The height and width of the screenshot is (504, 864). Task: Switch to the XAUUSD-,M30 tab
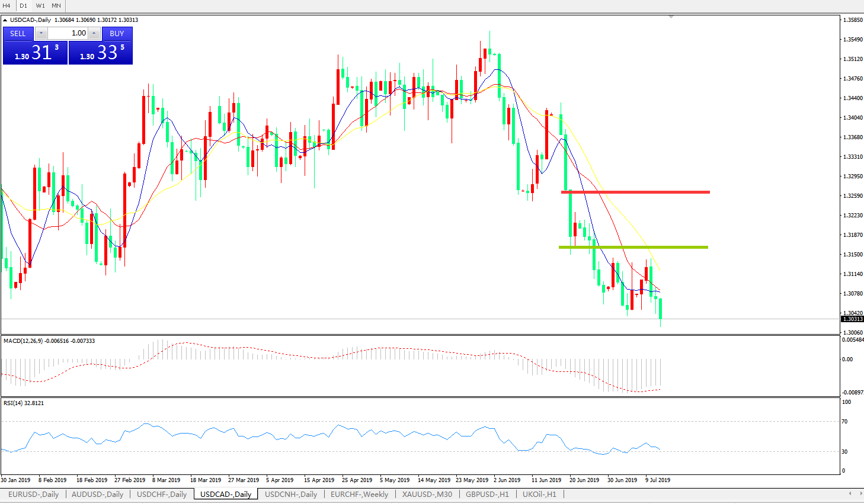[427, 494]
